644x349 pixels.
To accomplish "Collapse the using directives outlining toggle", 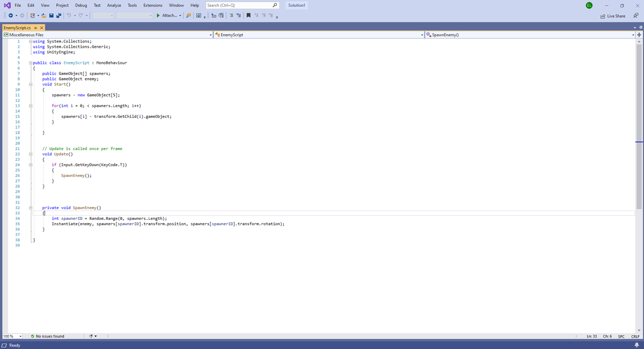I will [x=31, y=41].
